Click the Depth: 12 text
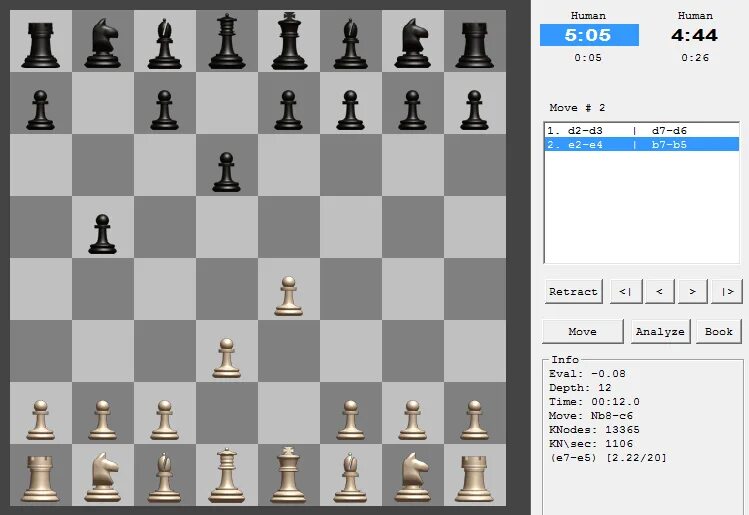Screen dimensions: 749x515 [x=580, y=387]
